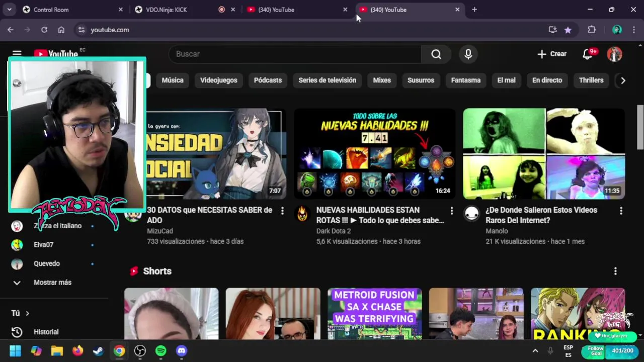Open the notifications bell
Viewport: 644px width, 362px height.
tap(587, 54)
